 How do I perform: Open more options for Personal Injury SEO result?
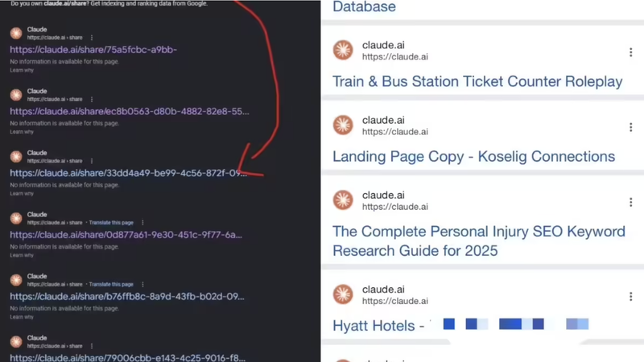tap(631, 202)
